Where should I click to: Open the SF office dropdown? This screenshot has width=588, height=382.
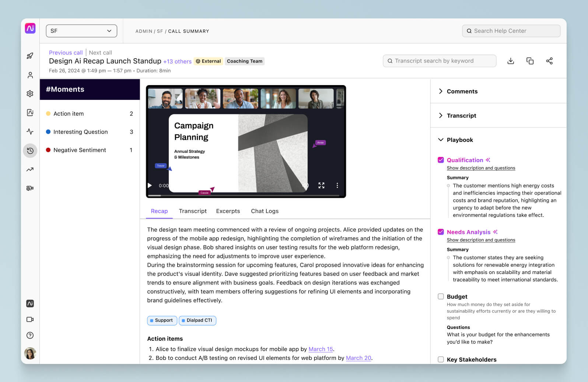[81, 31]
